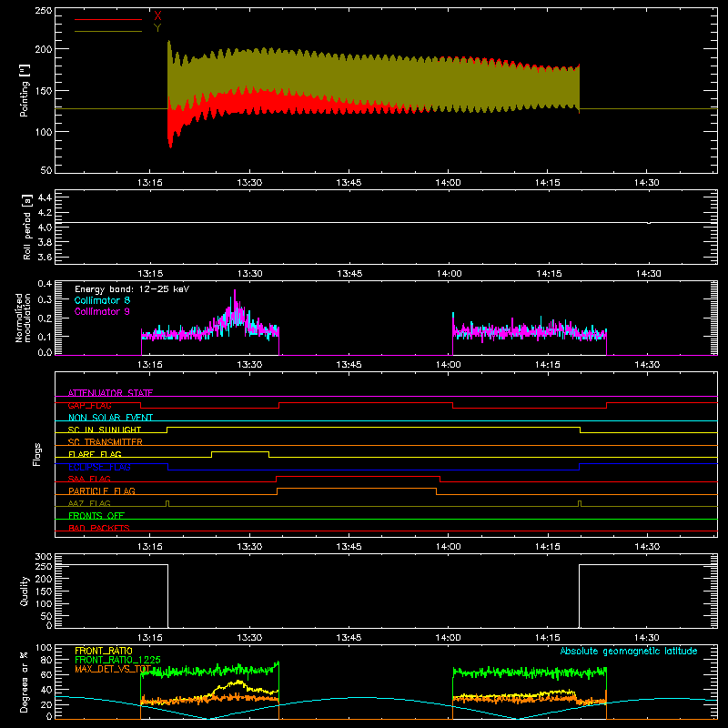Click the red X legend label

157,15
